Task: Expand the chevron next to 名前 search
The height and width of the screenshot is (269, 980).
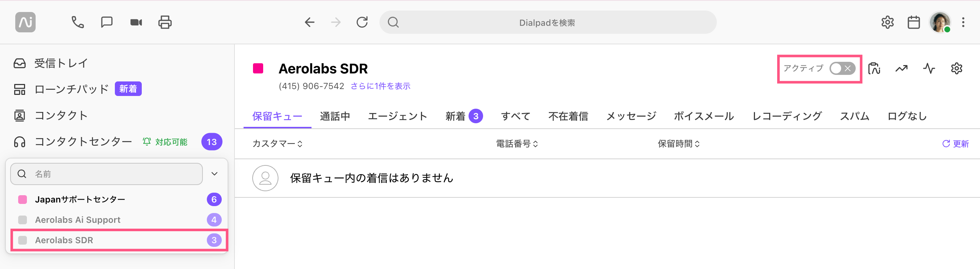Action: tap(214, 174)
